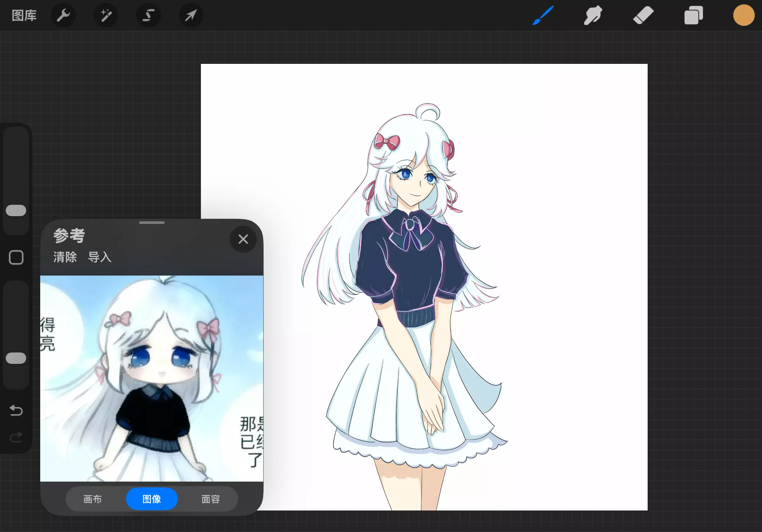The height and width of the screenshot is (532, 762).
Task: Click the redo arrow
Action: pos(16,437)
